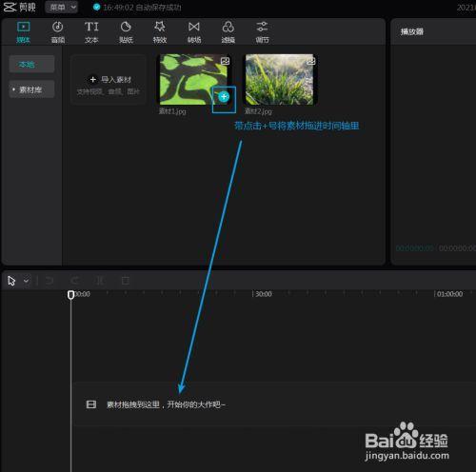Select the 本地 local tab
This screenshot has height=472, width=476.
(x=31, y=65)
